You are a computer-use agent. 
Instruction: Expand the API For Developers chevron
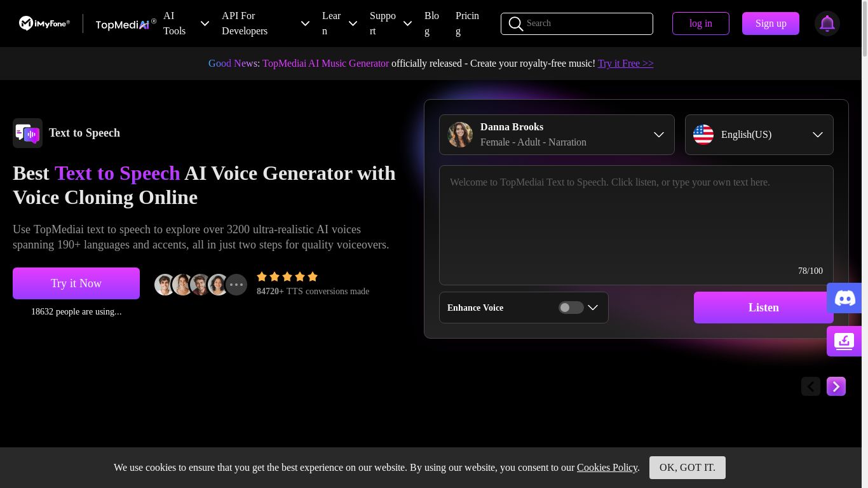pos(305,24)
